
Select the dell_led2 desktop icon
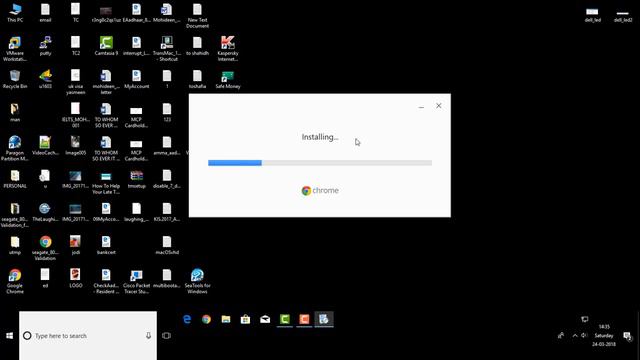(623, 16)
